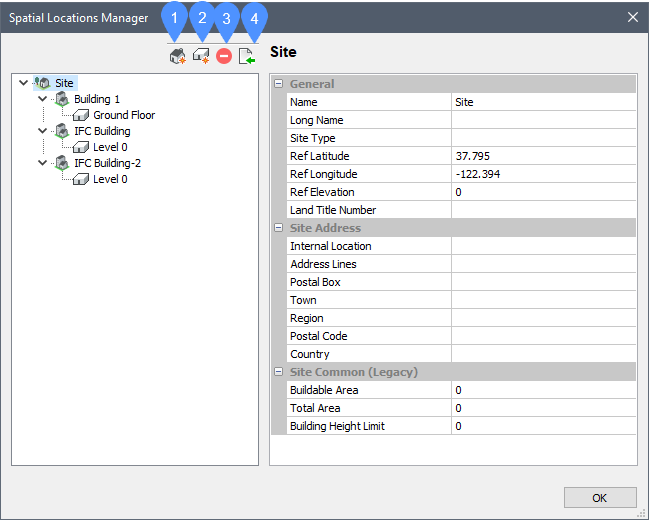Collapse the Site Common (Legacy) section
This screenshot has height=520, width=649.
(279, 372)
